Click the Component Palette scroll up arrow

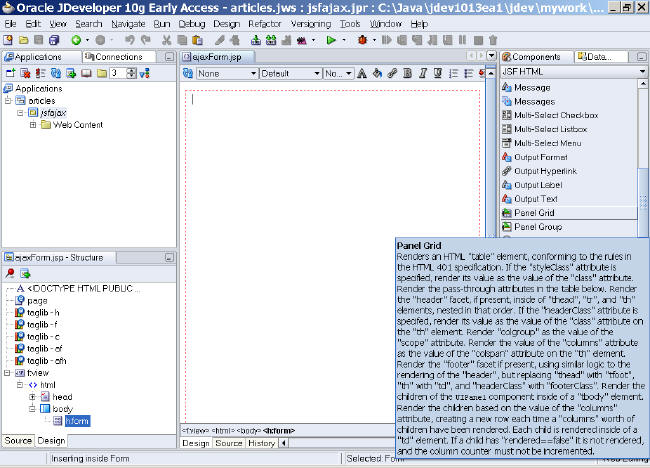pyautogui.click(x=643, y=84)
